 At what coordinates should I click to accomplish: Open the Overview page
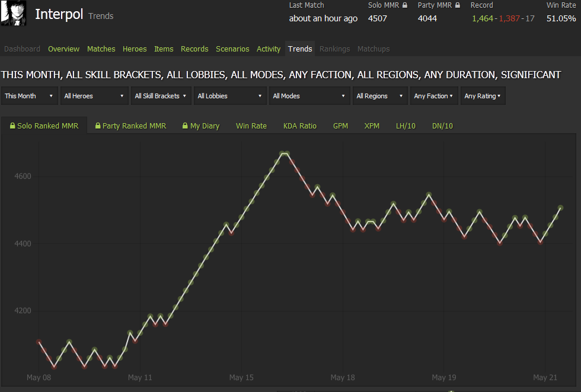point(64,49)
